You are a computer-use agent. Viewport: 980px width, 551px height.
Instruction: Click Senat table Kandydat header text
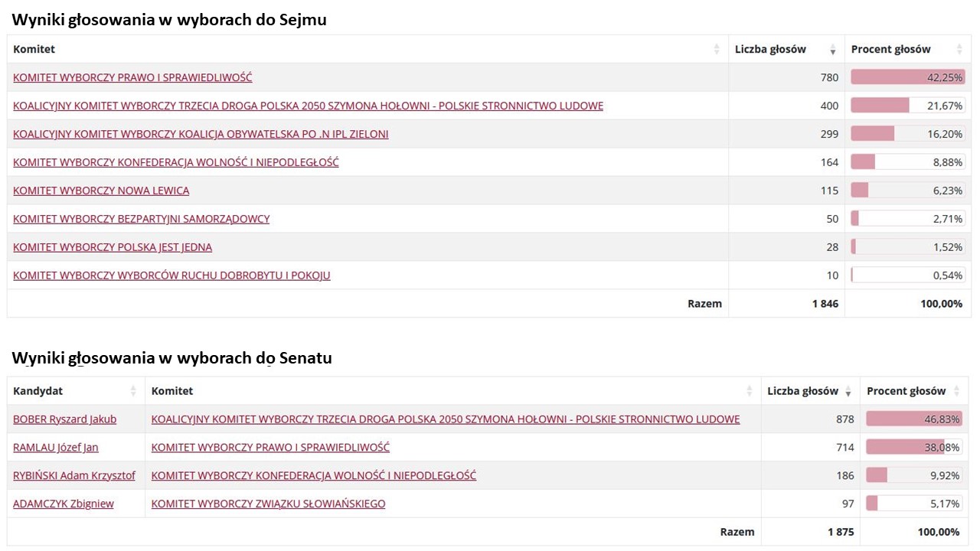[x=38, y=391]
